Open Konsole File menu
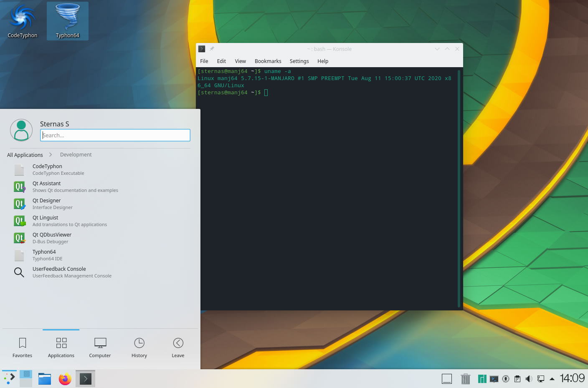588x388 pixels. 204,61
